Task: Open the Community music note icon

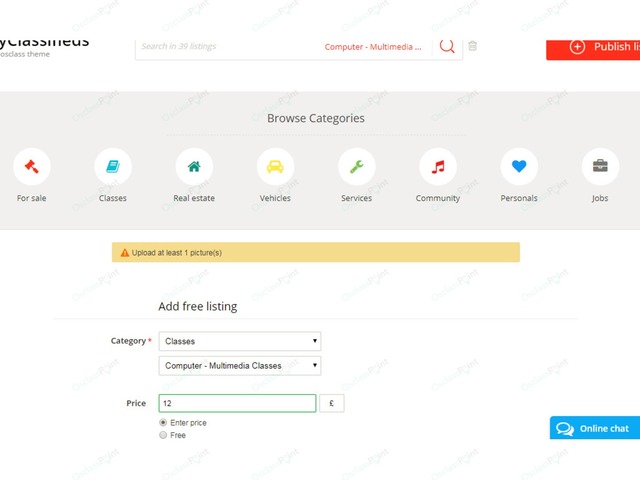Action: tap(438, 167)
